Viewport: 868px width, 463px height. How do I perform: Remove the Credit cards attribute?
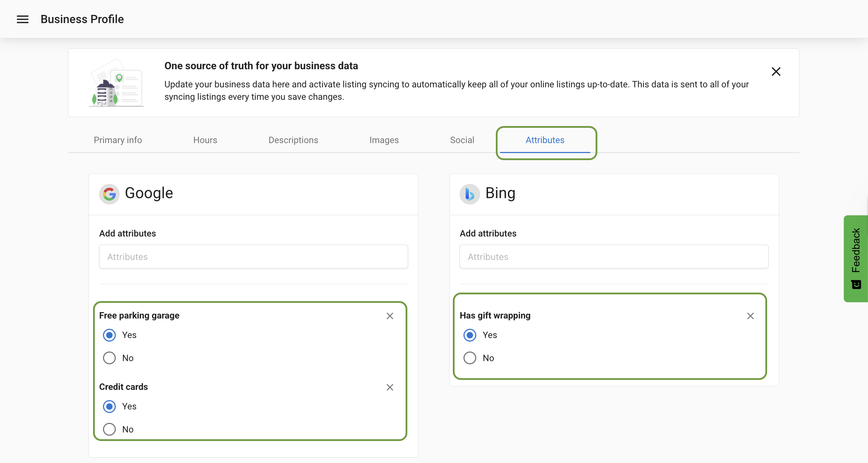point(390,387)
